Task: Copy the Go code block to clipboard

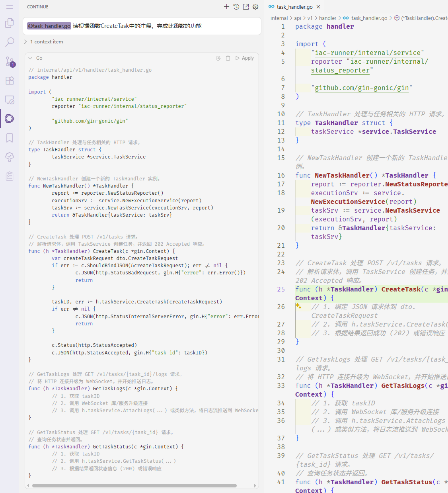Action: pyautogui.click(x=228, y=58)
